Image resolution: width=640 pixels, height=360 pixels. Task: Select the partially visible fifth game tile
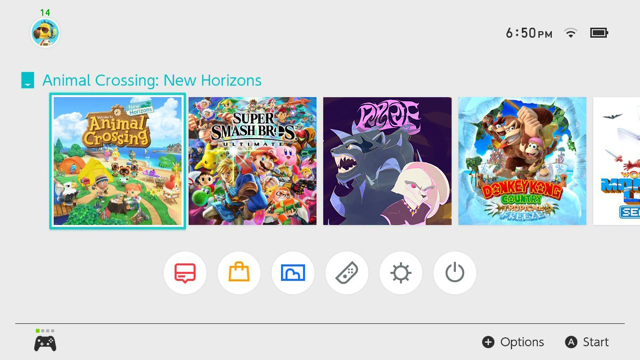(x=616, y=161)
